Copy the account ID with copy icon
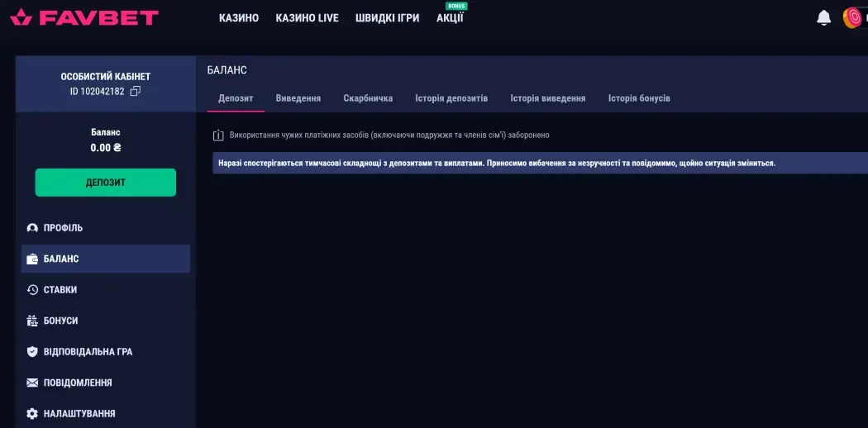This screenshot has height=428, width=868. pyautogui.click(x=135, y=91)
